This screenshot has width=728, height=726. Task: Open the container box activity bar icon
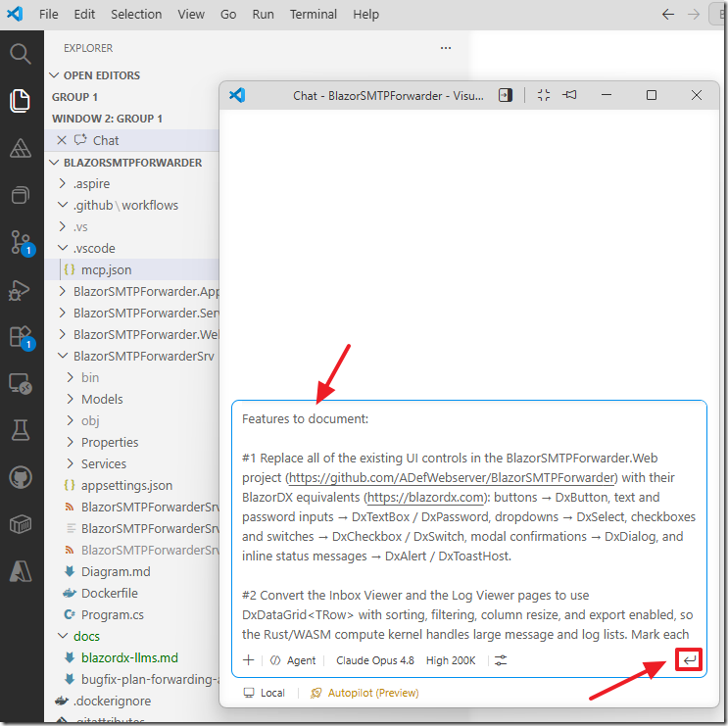pyautogui.click(x=20, y=524)
